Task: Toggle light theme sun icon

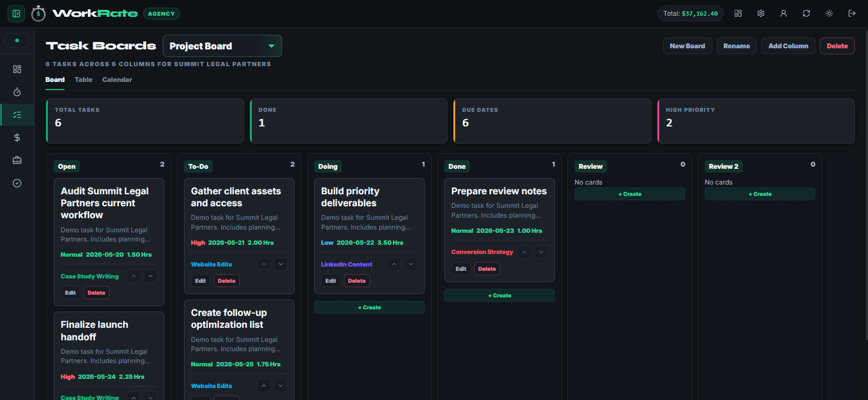Action: [829, 14]
